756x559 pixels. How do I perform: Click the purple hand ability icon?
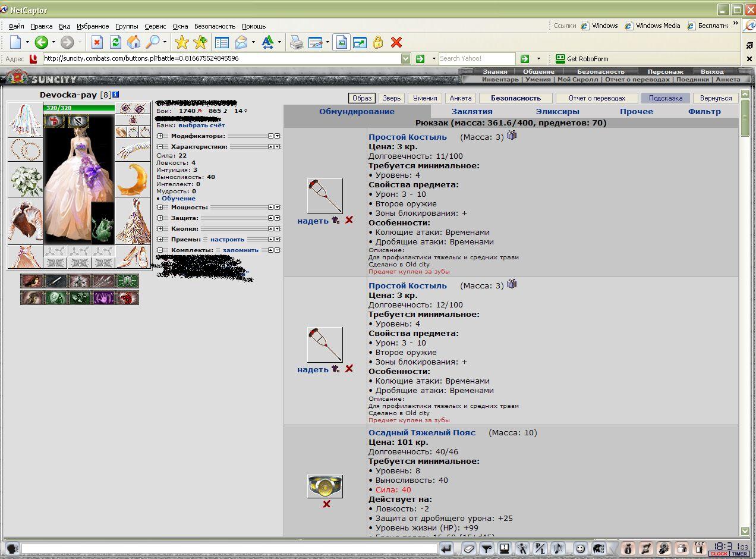click(103, 297)
